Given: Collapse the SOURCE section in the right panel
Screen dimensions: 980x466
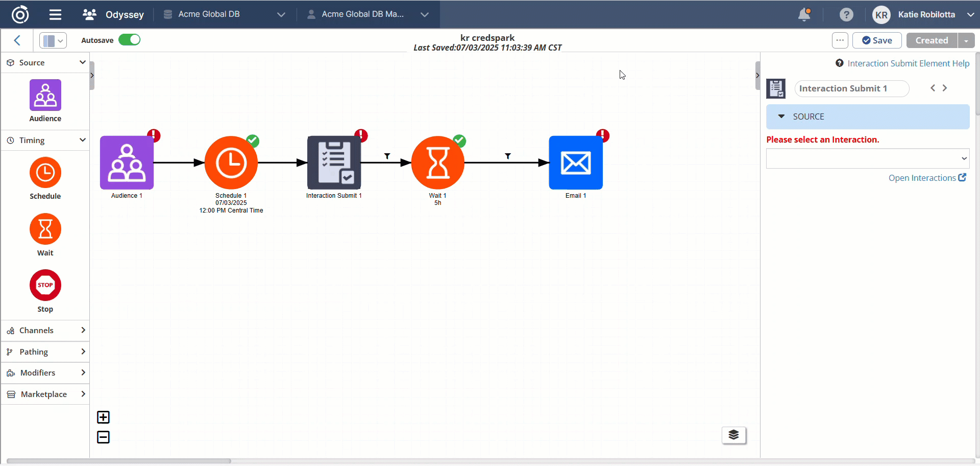Looking at the screenshot, I should 781,116.
